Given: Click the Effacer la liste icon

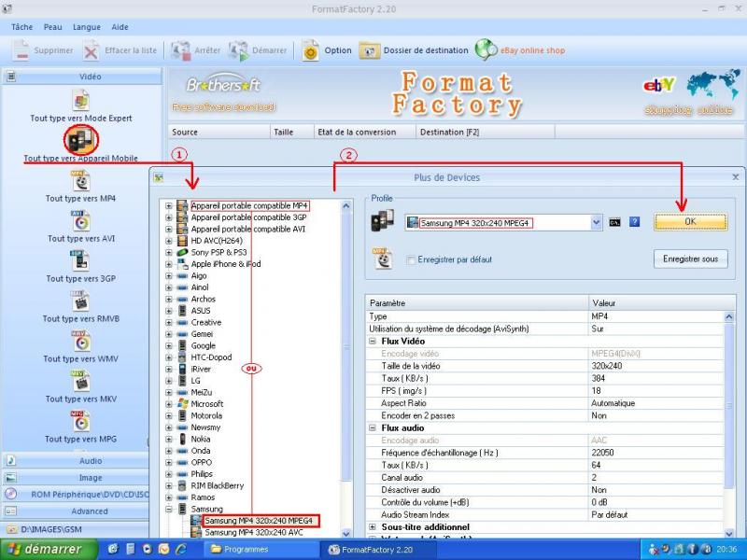Looking at the screenshot, I should click(91, 50).
